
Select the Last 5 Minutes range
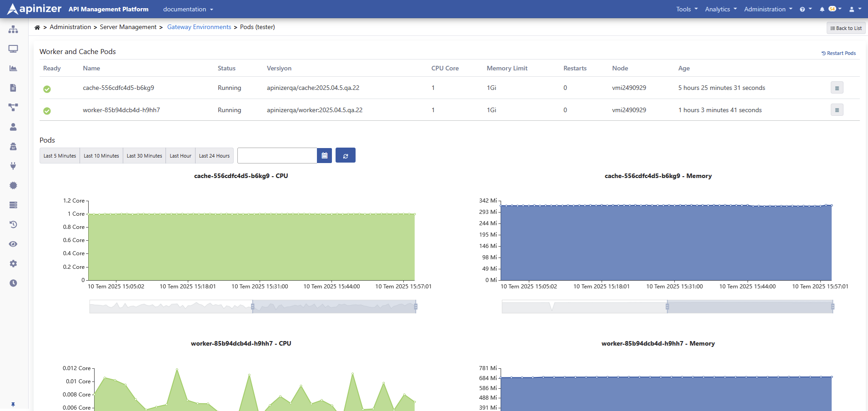pos(60,156)
